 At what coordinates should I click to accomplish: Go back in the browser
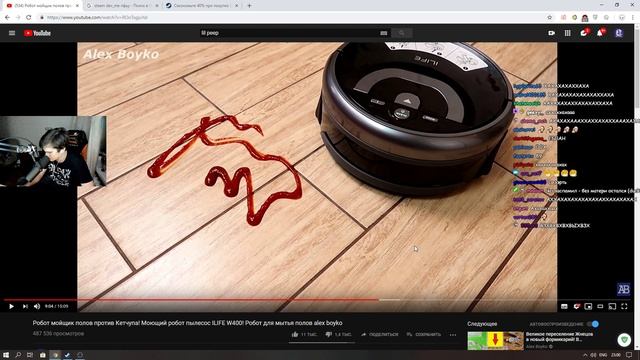[7, 18]
